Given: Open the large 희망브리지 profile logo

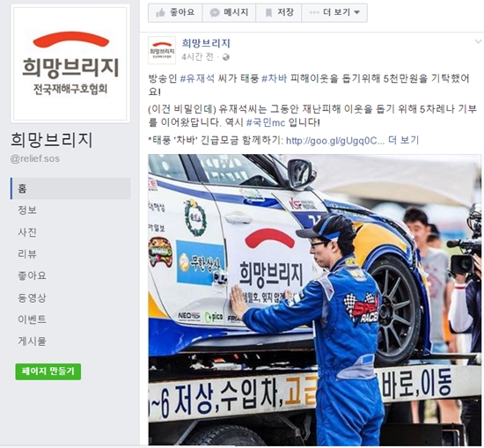Looking at the screenshot, I should [70, 64].
